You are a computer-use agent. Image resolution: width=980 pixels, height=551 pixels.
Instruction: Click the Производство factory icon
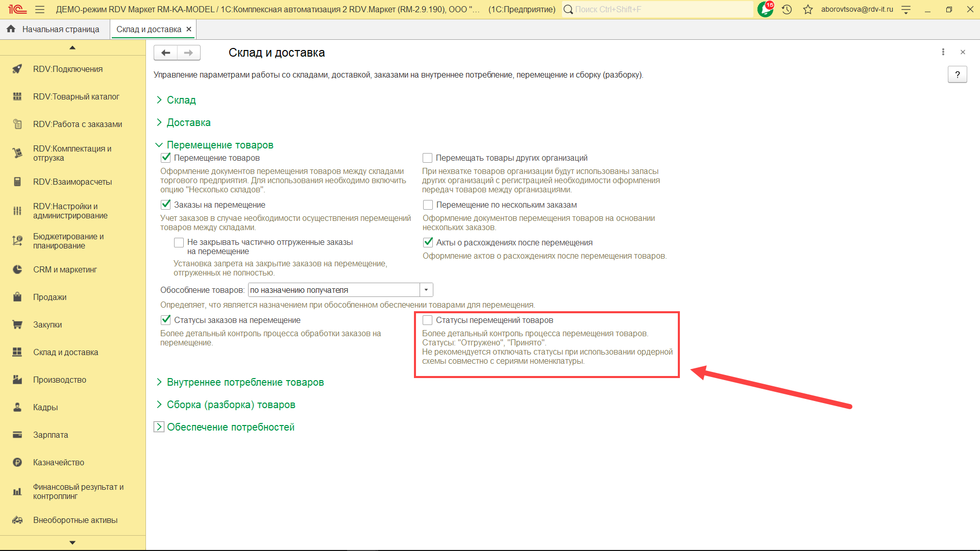pyautogui.click(x=17, y=380)
